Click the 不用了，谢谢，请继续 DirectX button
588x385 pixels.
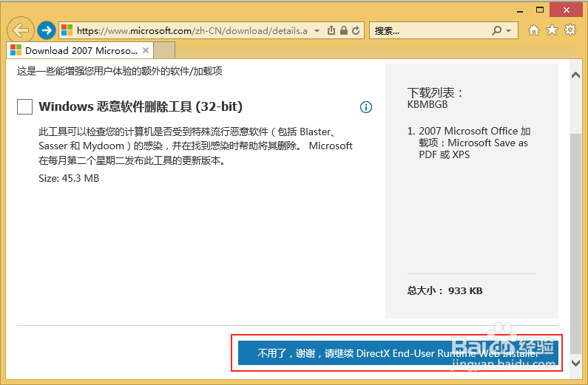398,352
